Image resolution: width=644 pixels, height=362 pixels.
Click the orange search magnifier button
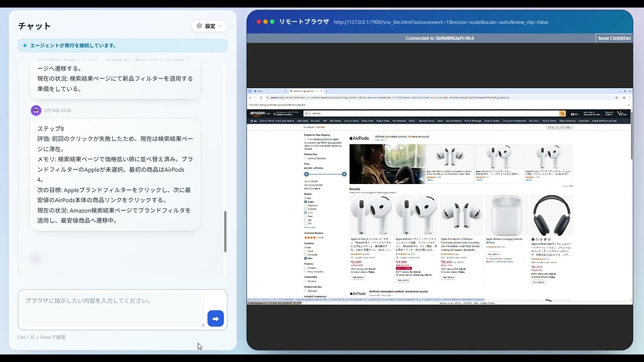pyautogui.click(x=562, y=114)
